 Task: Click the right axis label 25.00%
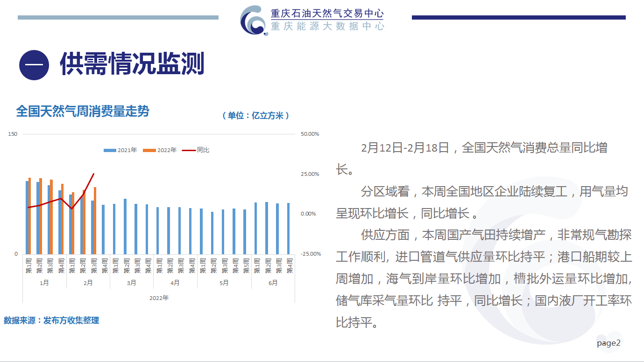click(x=310, y=174)
